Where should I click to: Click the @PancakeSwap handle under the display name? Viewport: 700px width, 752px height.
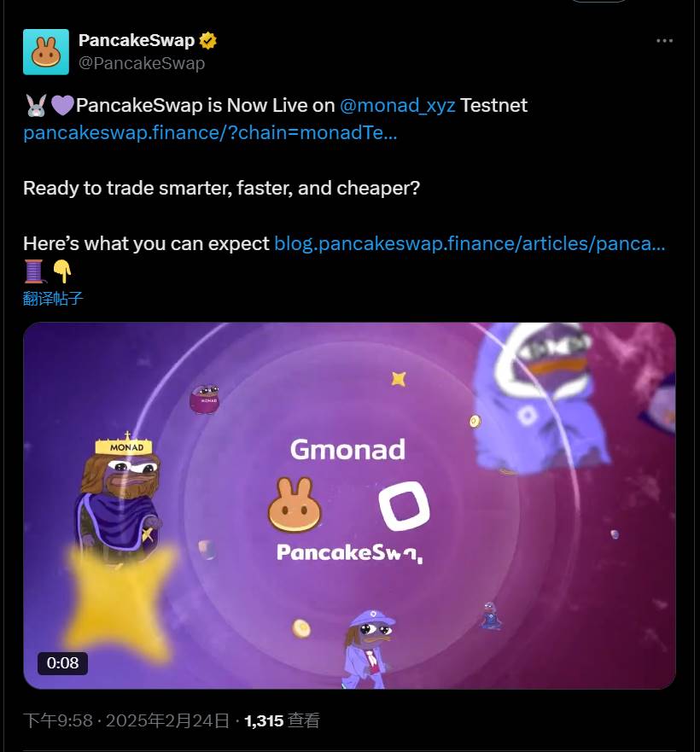click(x=142, y=61)
